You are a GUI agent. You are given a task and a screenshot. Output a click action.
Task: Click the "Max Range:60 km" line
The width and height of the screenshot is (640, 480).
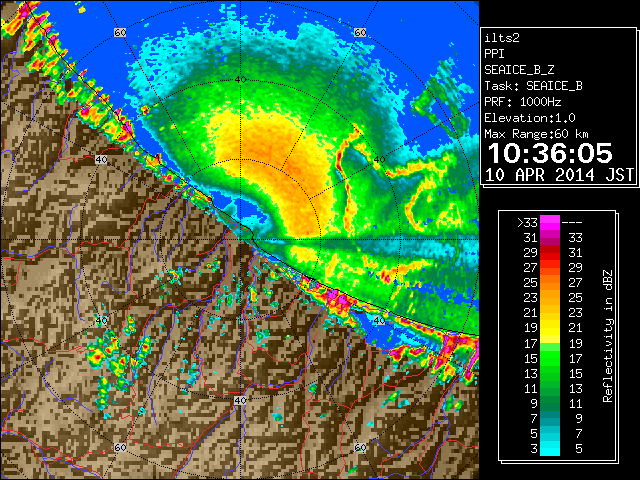536,134
